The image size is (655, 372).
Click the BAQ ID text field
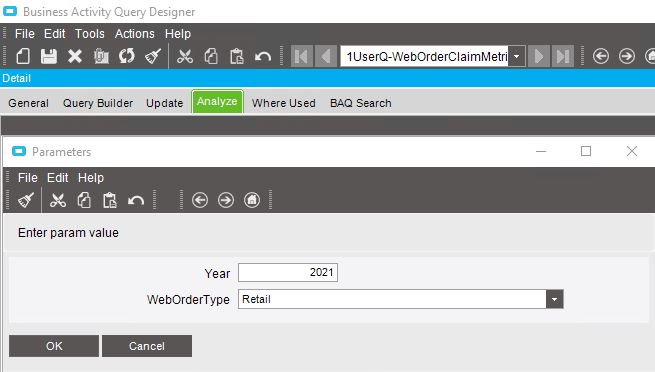[x=424, y=56]
